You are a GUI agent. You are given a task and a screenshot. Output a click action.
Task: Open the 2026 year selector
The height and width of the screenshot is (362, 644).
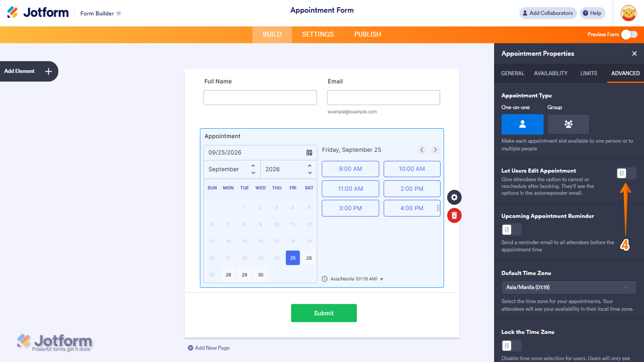(289, 169)
